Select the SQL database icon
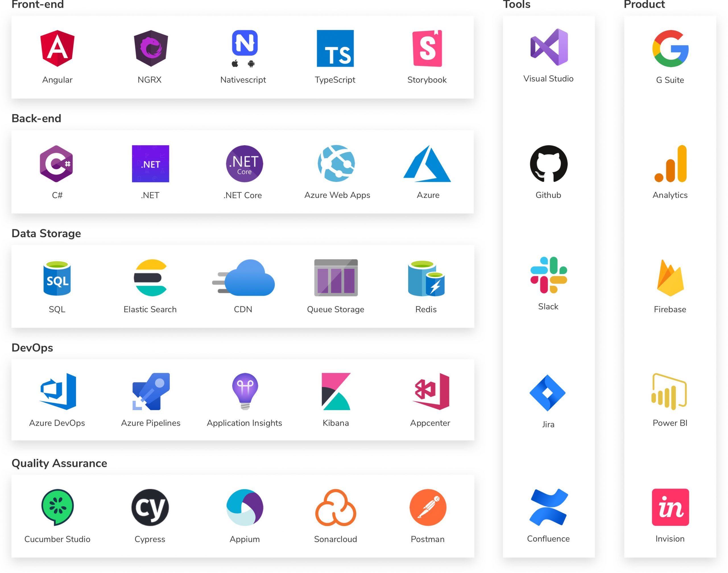This screenshot has width=728, height=573. tap(57, 278)
